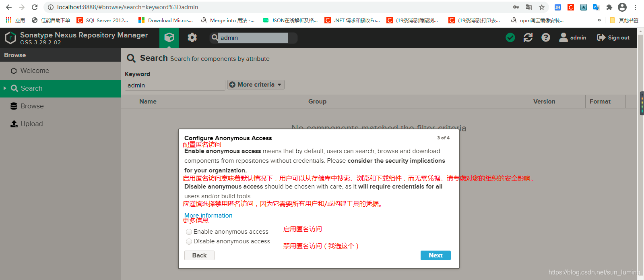This screenshot has width=644, height=280.
Task: Open Chrome profile avatar
Action: (x=622, y=7)
